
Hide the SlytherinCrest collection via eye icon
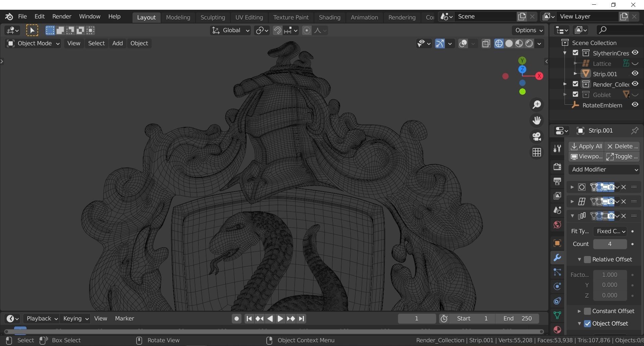coord(635,53)
